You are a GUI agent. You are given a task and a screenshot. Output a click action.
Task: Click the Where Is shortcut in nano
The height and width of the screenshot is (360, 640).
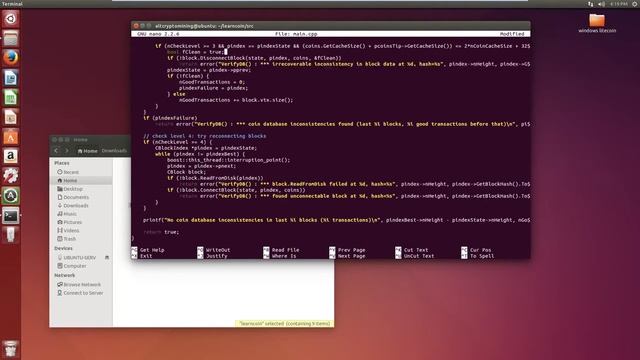point(280,256)
